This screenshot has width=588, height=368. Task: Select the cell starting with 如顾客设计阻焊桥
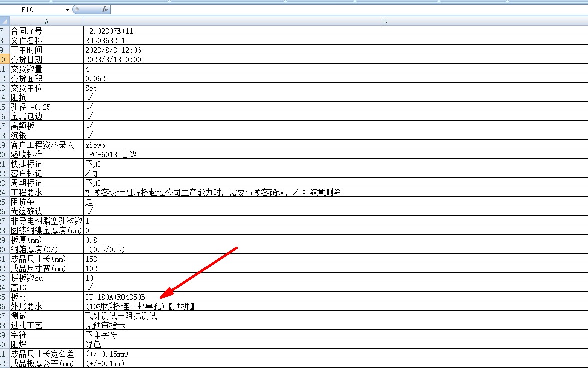[x=336, y=192]
